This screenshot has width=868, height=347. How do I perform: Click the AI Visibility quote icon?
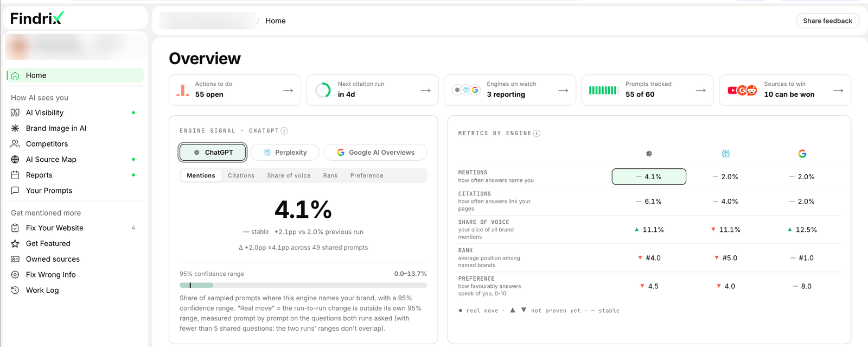15,113
